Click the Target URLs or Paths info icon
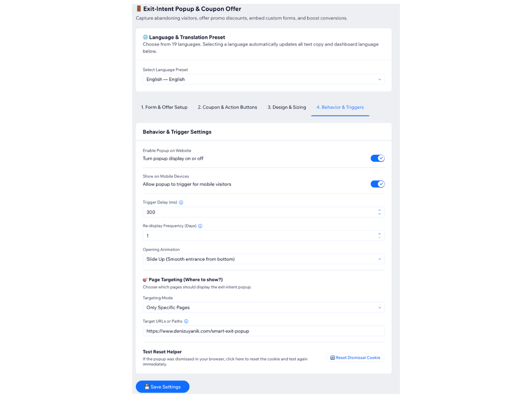Screen dimensions: 532x399 coord(186,321)
